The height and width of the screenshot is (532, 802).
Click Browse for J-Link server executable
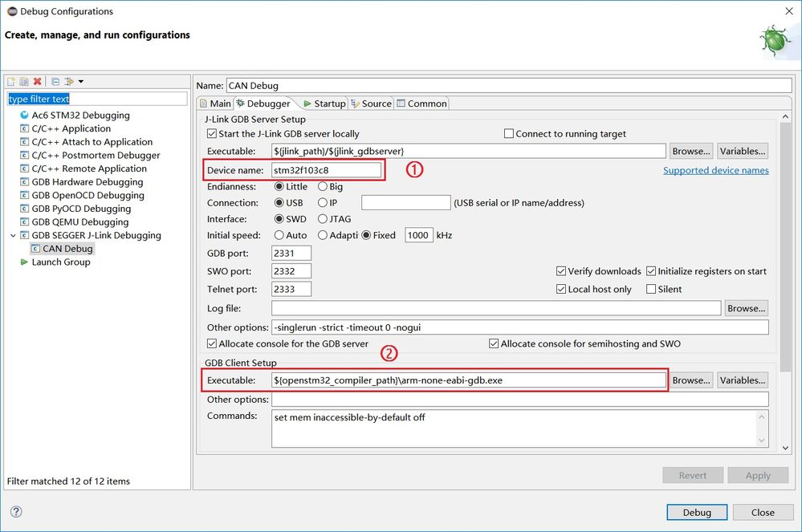click(x=691, y=151)
